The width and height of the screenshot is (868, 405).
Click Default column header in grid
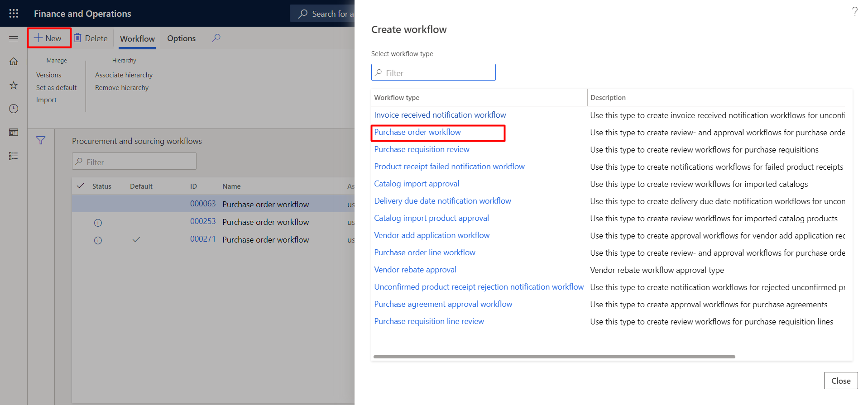[141, 186]
